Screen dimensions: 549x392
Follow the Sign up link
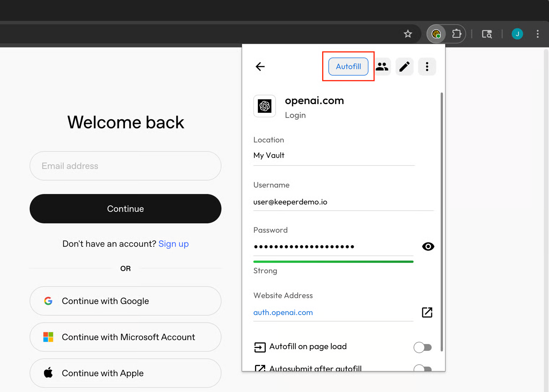(x=173, y=244)
